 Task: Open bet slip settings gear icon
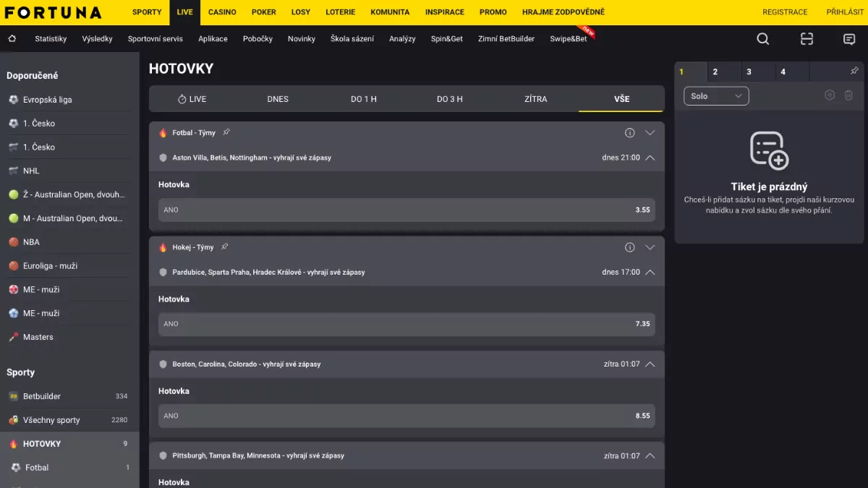(x=830, y=95)
